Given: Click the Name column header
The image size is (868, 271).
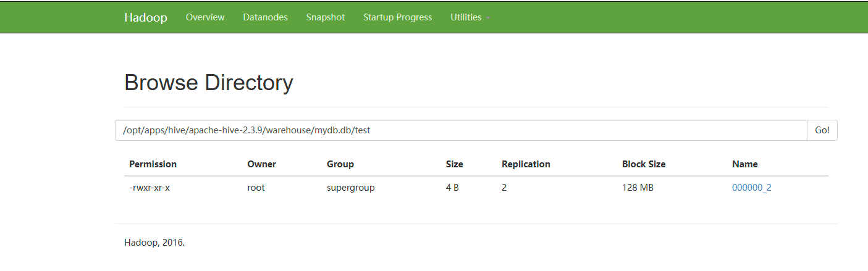Looking at the screenshot, I should (745, 164).
